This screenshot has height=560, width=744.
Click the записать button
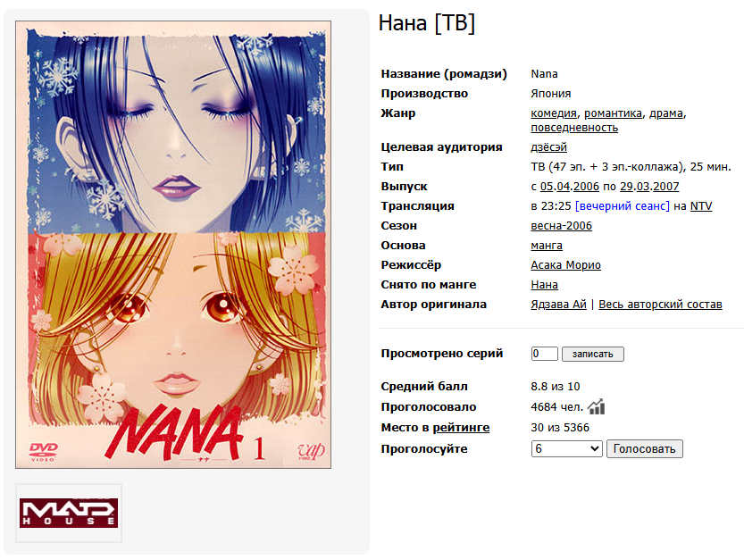[593, 354]
